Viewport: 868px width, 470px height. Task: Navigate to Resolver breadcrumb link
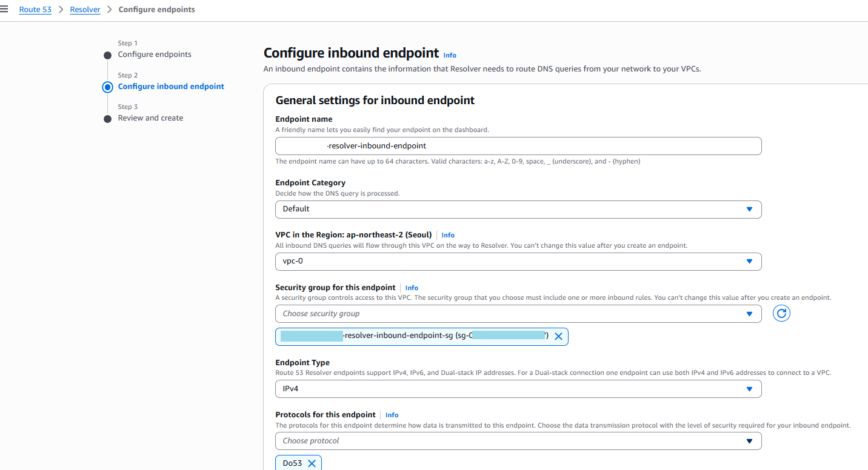pos(85,10)
